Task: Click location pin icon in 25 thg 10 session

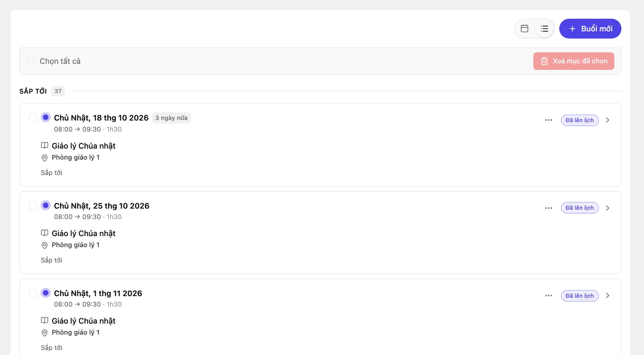Action: pos(45,245)
